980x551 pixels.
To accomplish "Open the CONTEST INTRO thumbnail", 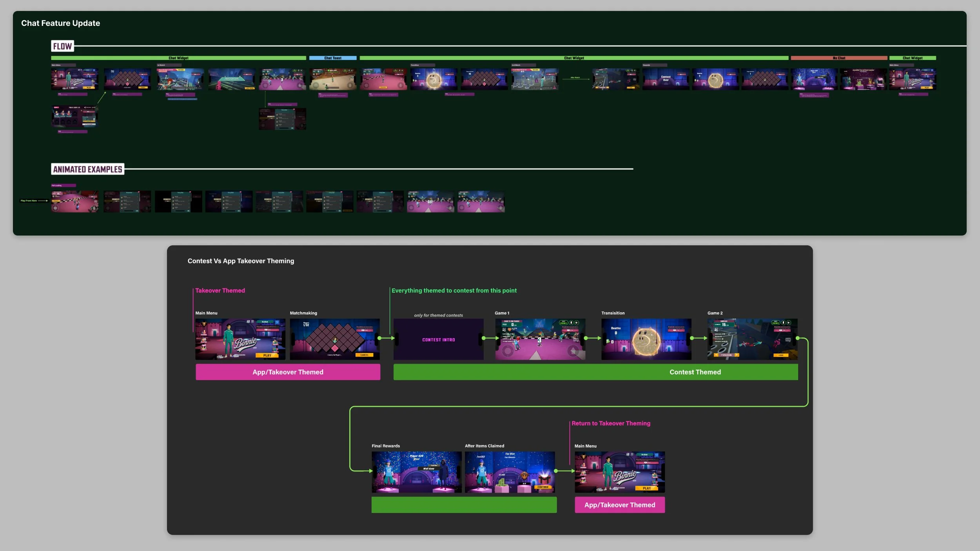I will (x=438, y=340).
